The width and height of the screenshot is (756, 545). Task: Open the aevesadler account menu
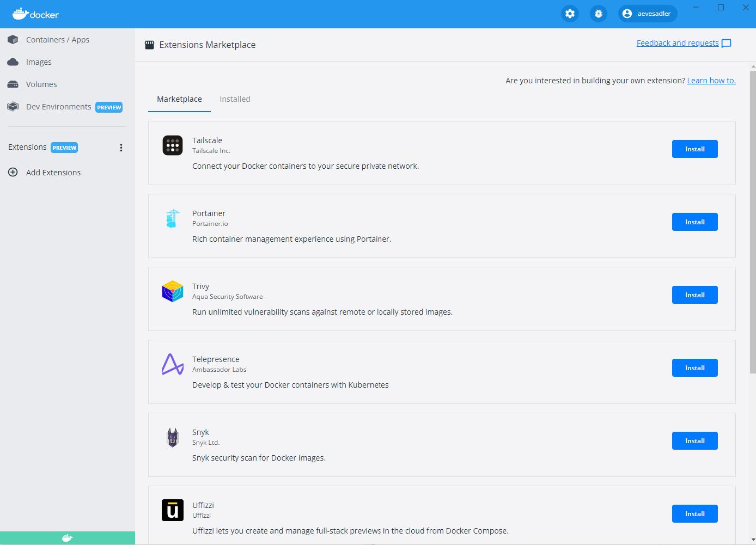click(648, 14)
